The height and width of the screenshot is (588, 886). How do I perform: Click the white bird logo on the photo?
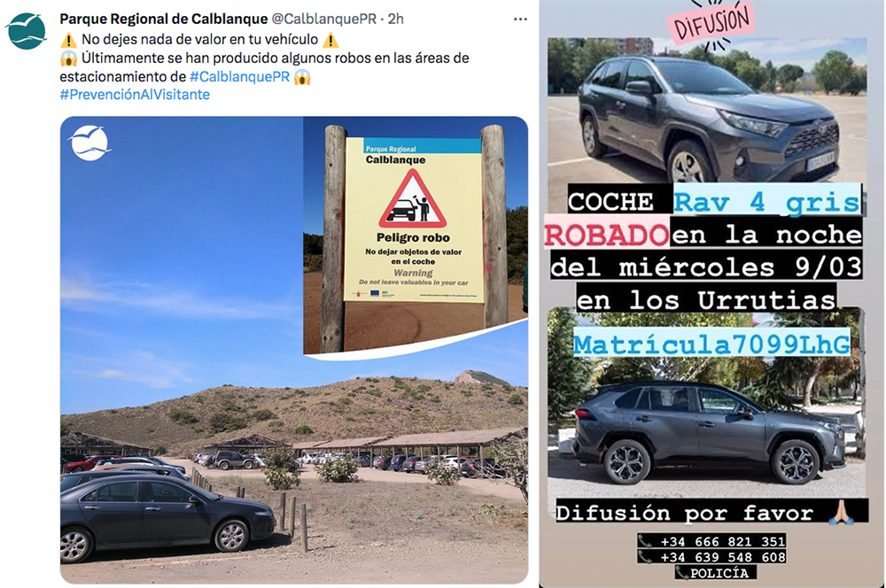click(x=89, y=143)
